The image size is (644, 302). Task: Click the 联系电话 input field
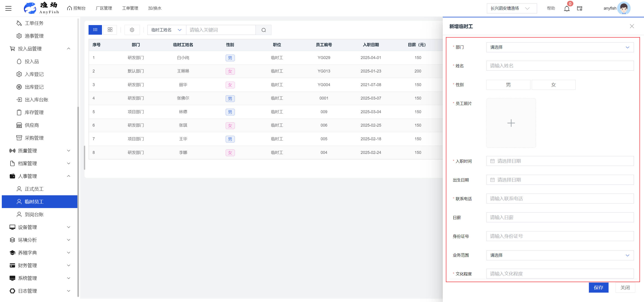coord(559,199)
